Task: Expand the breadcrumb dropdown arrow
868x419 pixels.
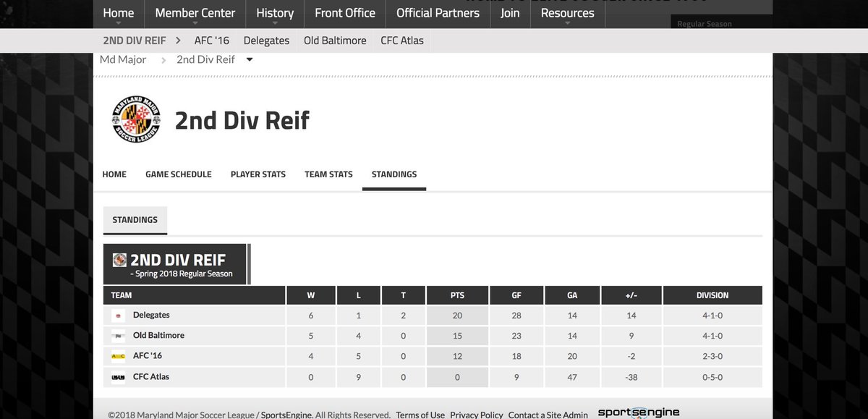Action: click(250, 60)
